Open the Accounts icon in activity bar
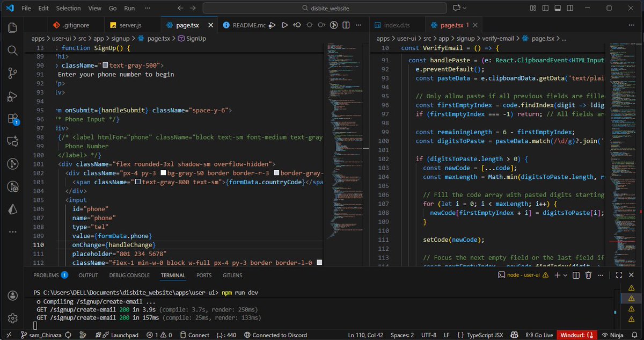The width and height of the screenshot is (644, 340). [x=13, y=296]
